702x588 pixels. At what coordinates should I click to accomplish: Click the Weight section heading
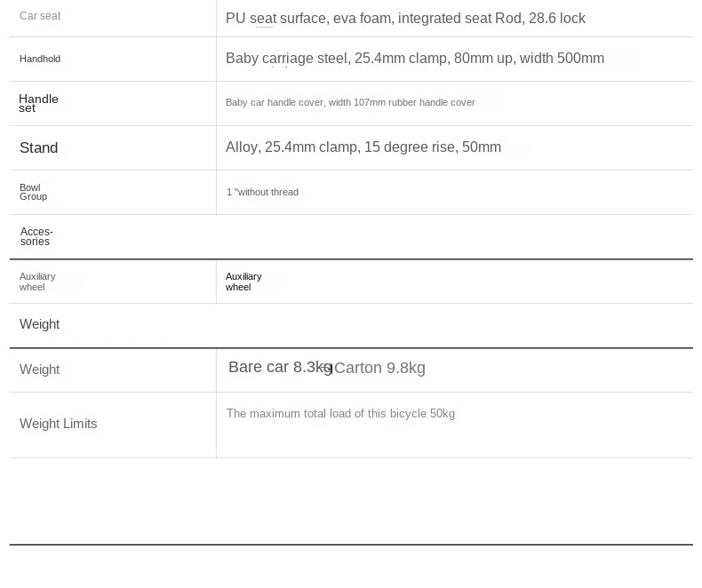39,324
